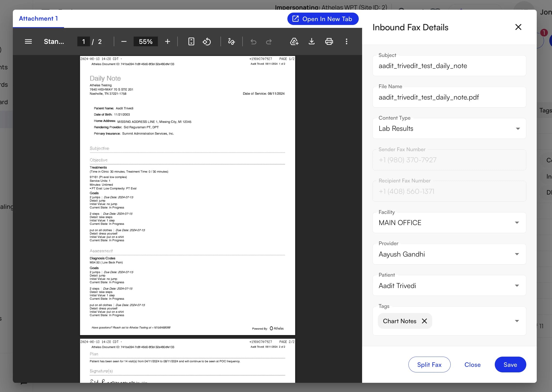Save the inbound fax details
Image resolution: width=552 pixels, height=392 pixels.
click(x=510, y=364)
